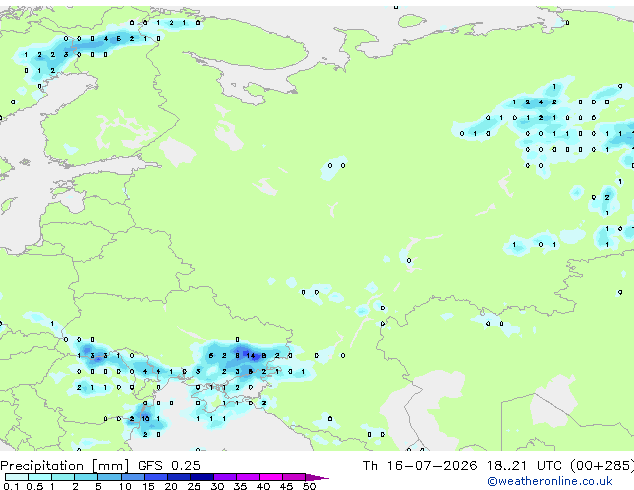Click the 10 mm precipitation value on map
Screen dimensions: 634x490
pos(145,419)
